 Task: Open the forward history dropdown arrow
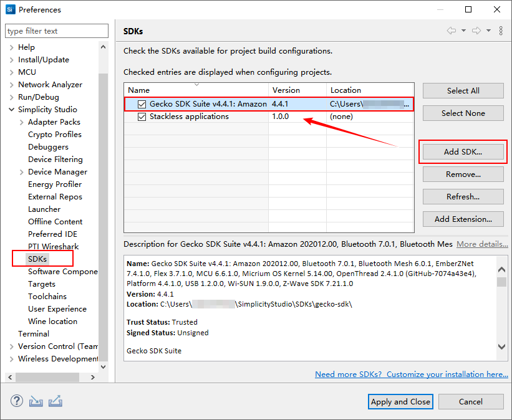pos(488,31)
